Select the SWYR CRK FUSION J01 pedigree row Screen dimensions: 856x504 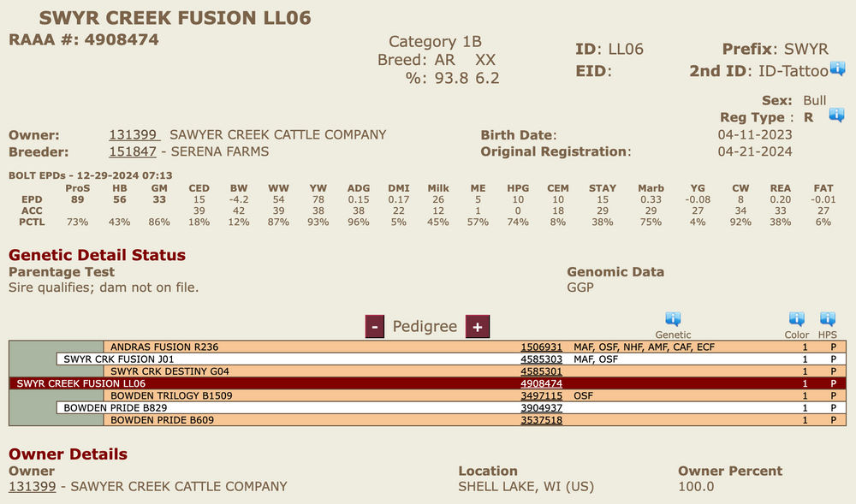pyautogui.click(x=451, y=359)
